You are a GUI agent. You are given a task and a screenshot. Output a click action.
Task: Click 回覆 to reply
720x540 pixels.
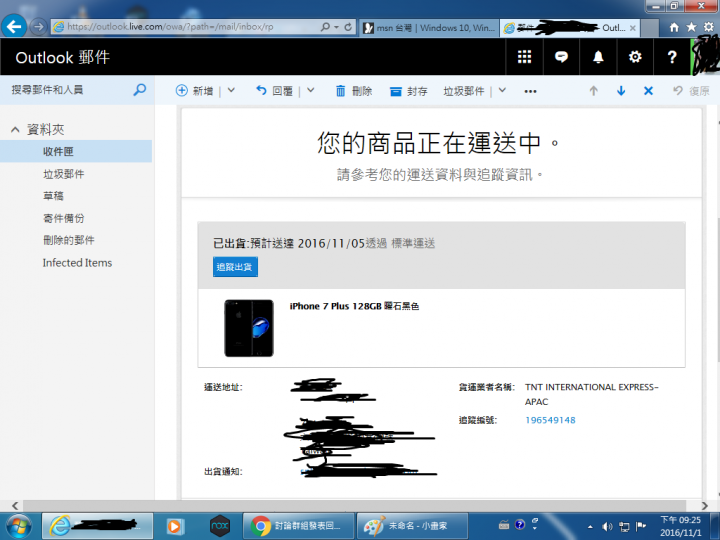274,91
